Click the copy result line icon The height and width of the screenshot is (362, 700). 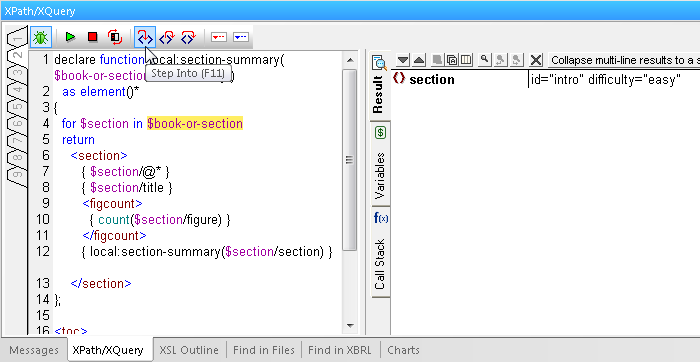(x=438, y=60)
